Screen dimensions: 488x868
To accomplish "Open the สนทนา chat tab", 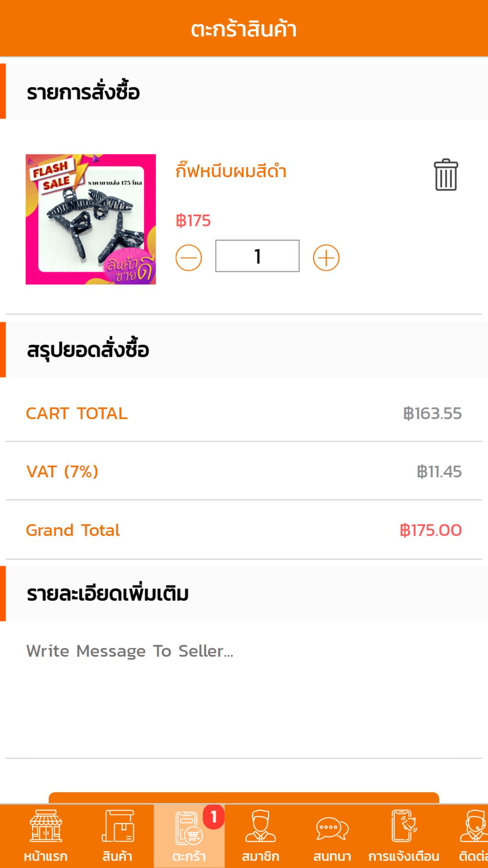I will click(332, 835).
